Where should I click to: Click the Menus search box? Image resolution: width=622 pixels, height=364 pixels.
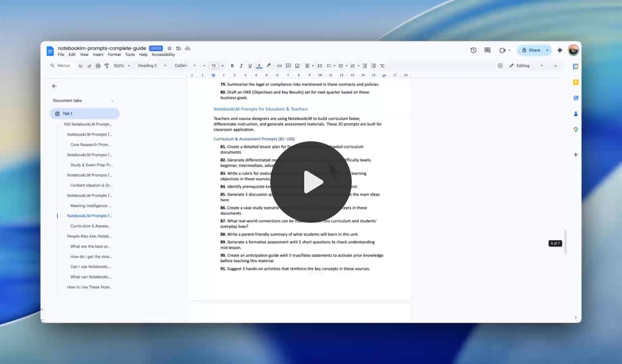click(x=61, y=66)
